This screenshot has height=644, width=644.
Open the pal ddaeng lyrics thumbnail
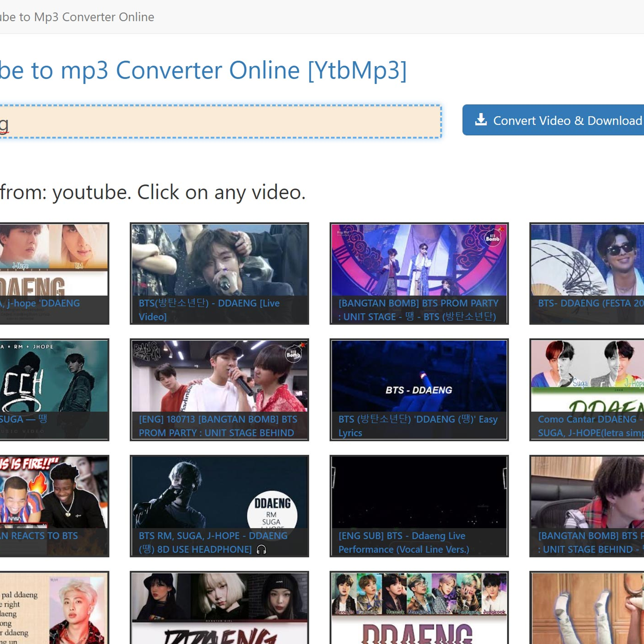tap(54, 609)
